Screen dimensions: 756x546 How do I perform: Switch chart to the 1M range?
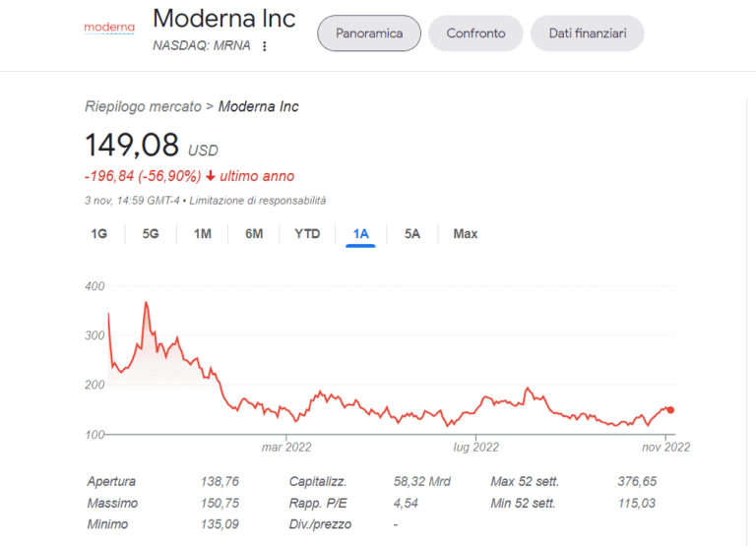coord(202,234)
